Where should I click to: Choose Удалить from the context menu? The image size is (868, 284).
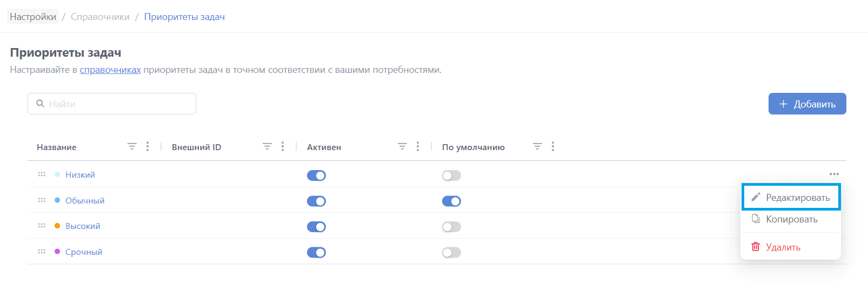[x=783, y=247]
